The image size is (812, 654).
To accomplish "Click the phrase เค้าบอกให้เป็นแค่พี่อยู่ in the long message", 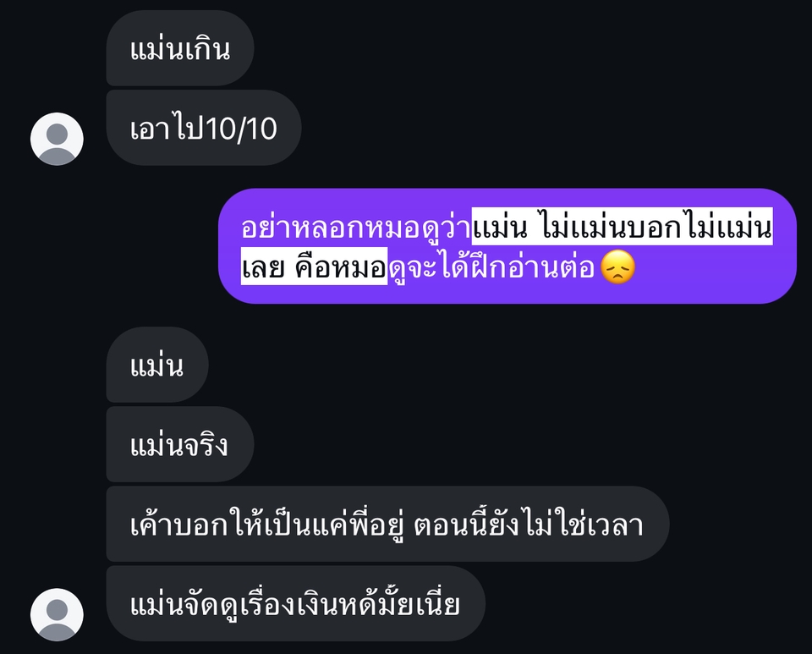I will pyautogui.click(x=267, y=523).
